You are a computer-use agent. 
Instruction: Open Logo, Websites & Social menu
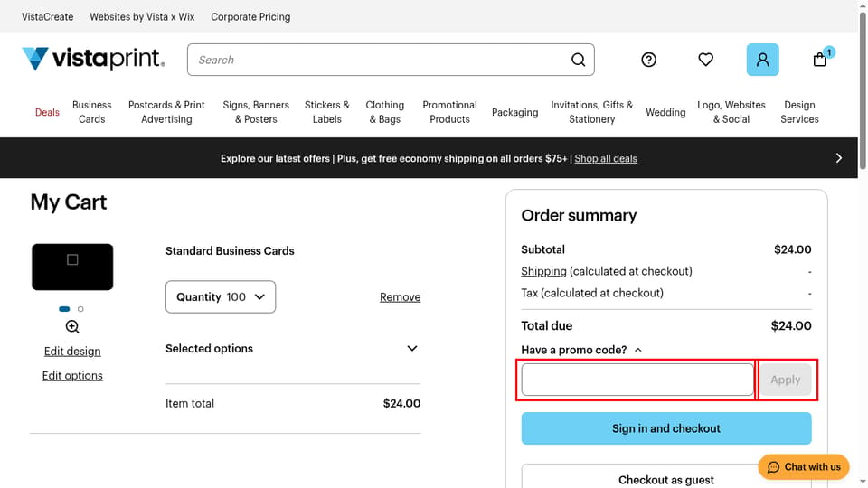pos(731,112)
